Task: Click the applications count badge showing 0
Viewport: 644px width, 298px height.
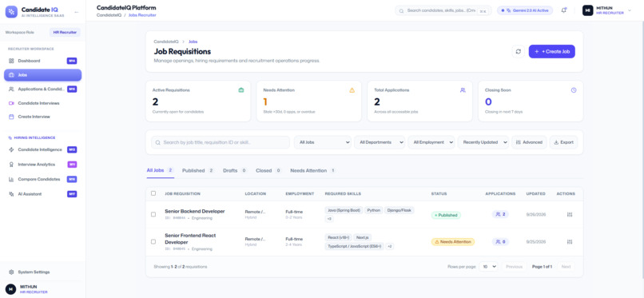Action: 500,242
